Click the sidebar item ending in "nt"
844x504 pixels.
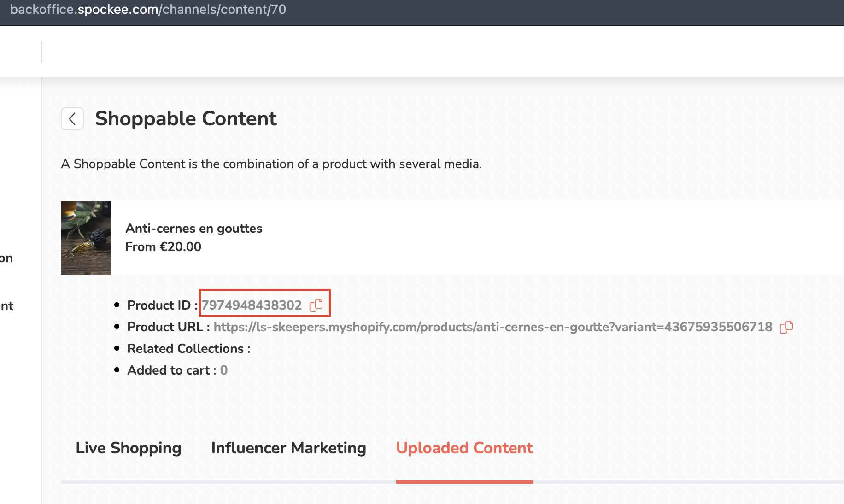pyautogui.click(x=6, y=306)
